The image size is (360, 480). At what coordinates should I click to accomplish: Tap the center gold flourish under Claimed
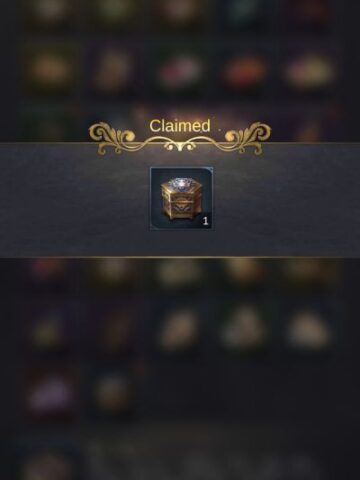pyautogui.click(x=180, y=146)
